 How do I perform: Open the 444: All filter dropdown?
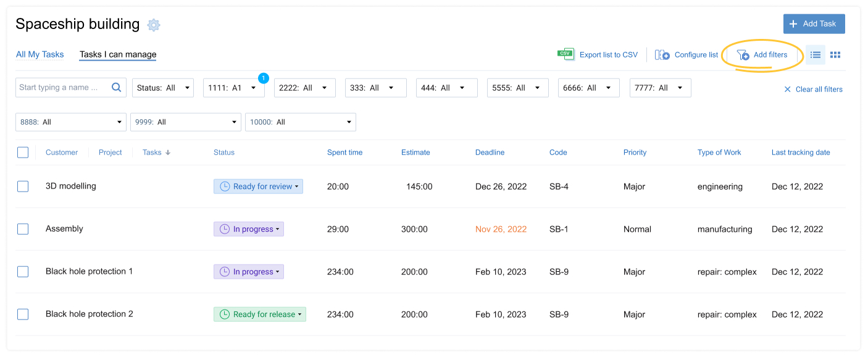(447, 88)
